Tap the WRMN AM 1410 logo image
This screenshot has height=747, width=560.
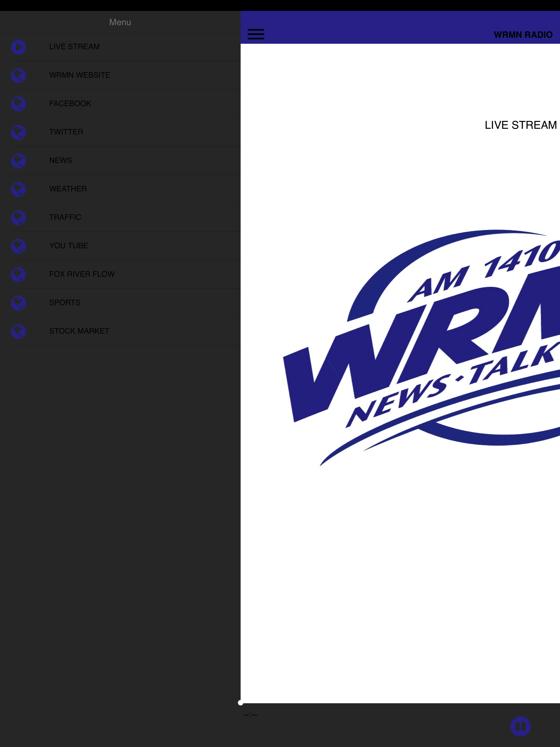421,348
